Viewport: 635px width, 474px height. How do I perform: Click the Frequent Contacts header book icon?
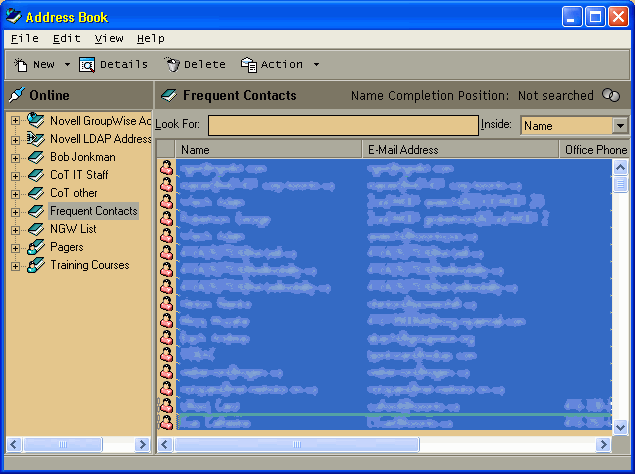click(x=169, y=96)
